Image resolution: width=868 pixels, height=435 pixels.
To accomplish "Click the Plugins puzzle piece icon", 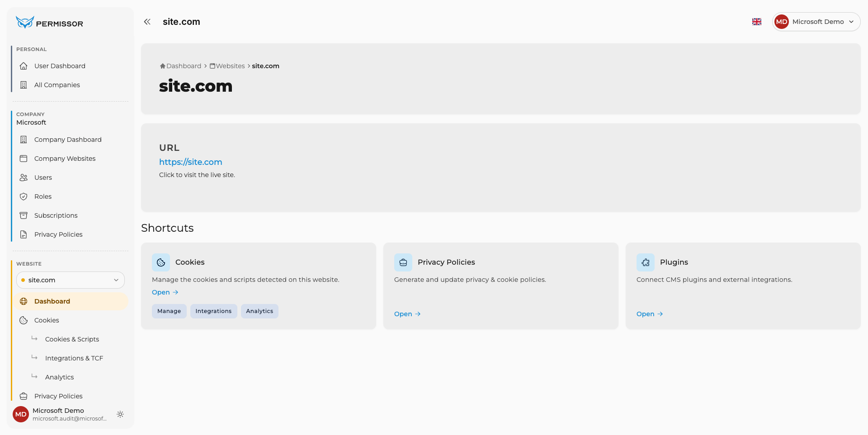I will (646, 262).
